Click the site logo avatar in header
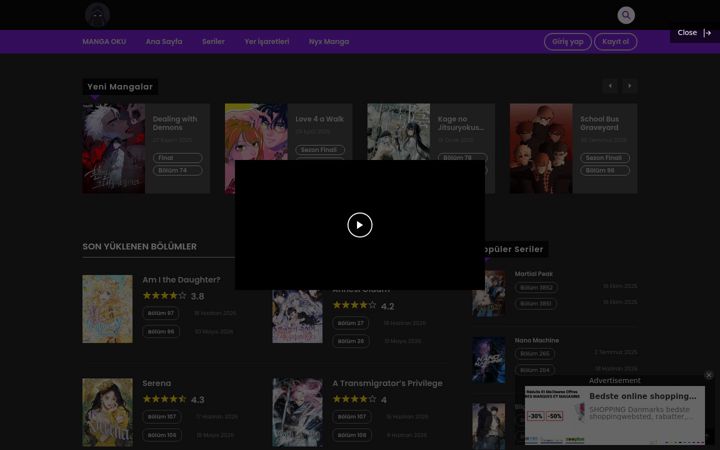 coord(97,15)
